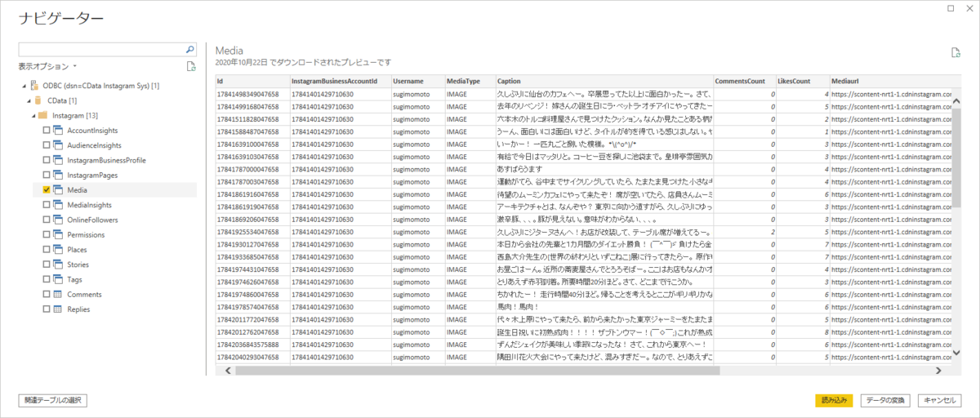Viewport: 980px width, 418px height.
Task: Check the AudienceInsights checkbox
Action: pyautogui.click(x=46, y=145)
